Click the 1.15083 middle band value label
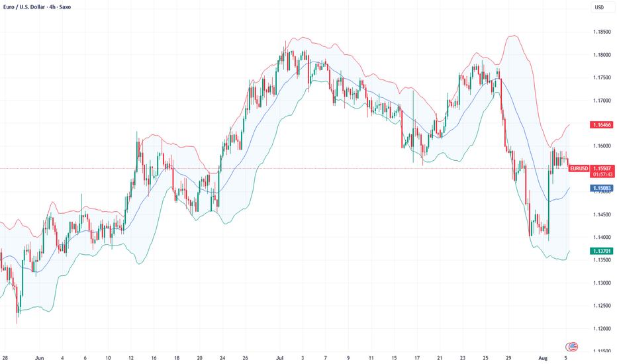Screen dimensions: 617x364 point(602,189)
